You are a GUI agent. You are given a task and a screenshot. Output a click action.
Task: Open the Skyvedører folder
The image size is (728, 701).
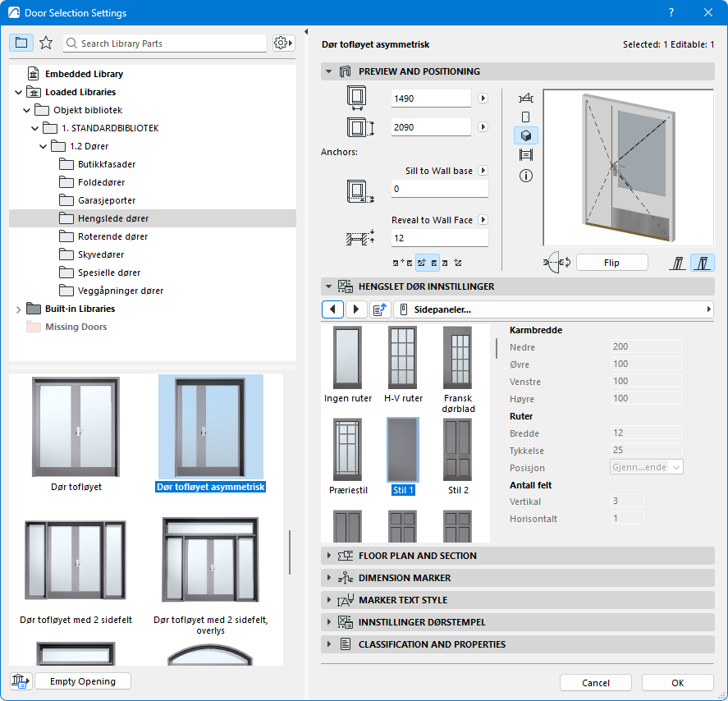[101, 254]
